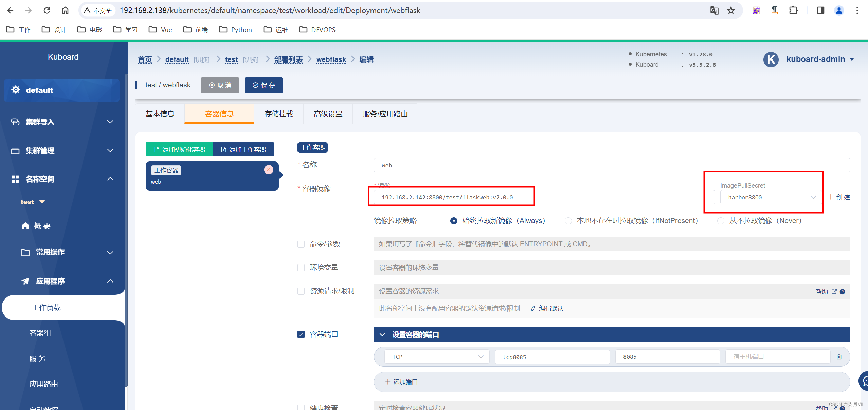Switch to the 基本信息 tab

tap(160, 114)
